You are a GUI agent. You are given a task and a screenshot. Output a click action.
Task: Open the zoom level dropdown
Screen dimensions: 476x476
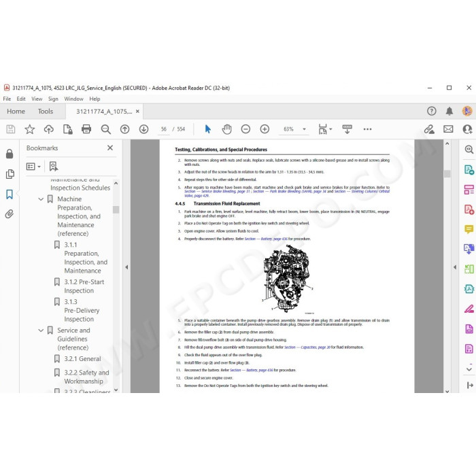coord(304,129)
